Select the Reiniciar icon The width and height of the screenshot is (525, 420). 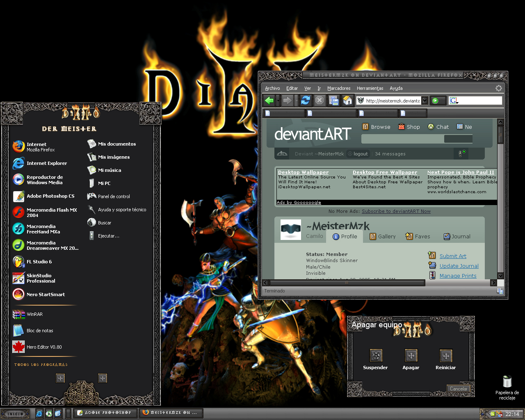pos(445,355)
